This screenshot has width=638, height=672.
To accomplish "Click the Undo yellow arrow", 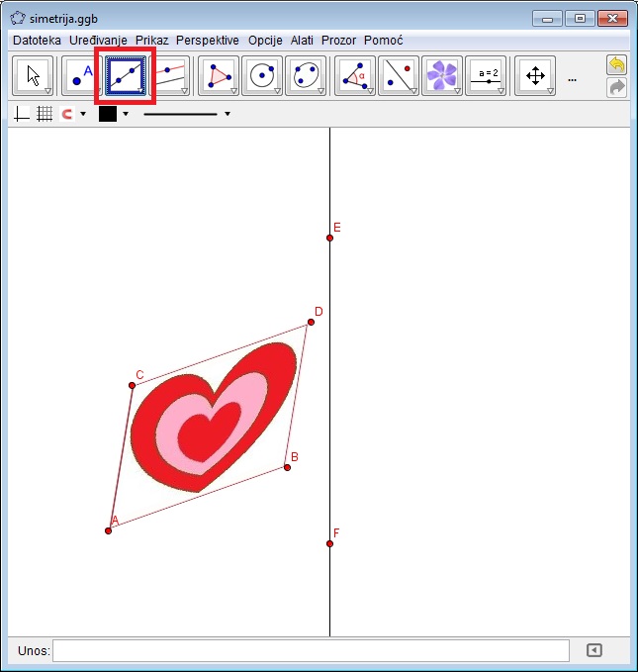I will (616, 65).
